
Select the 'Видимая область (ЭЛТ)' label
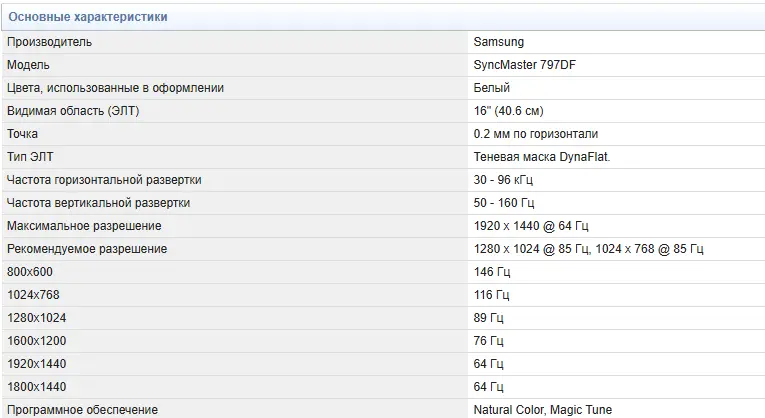click(73, 111)
